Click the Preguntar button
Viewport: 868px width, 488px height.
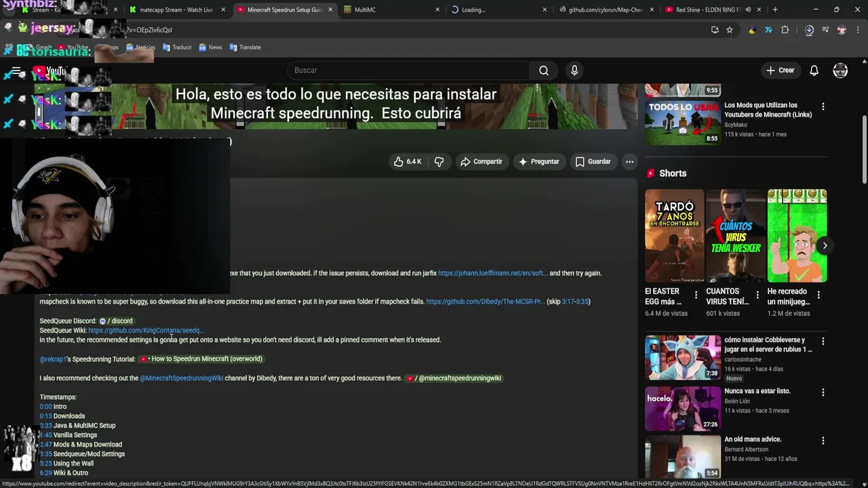pyautogui.click(x=539, y=161)
